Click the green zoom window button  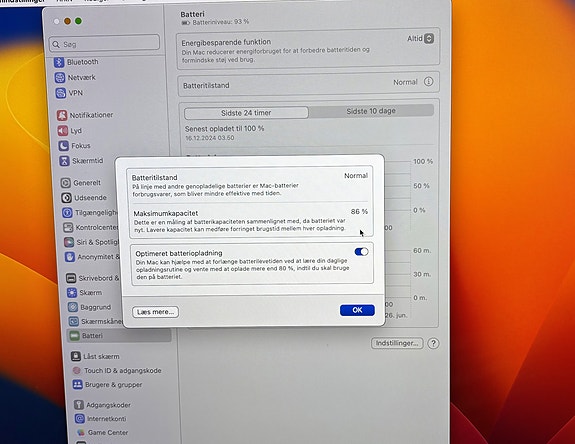point(78,21)
